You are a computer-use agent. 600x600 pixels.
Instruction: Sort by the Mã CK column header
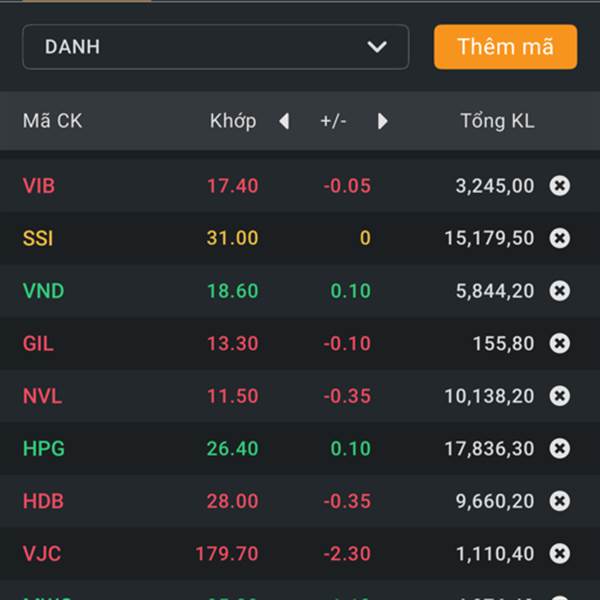[x=52, y=121]
